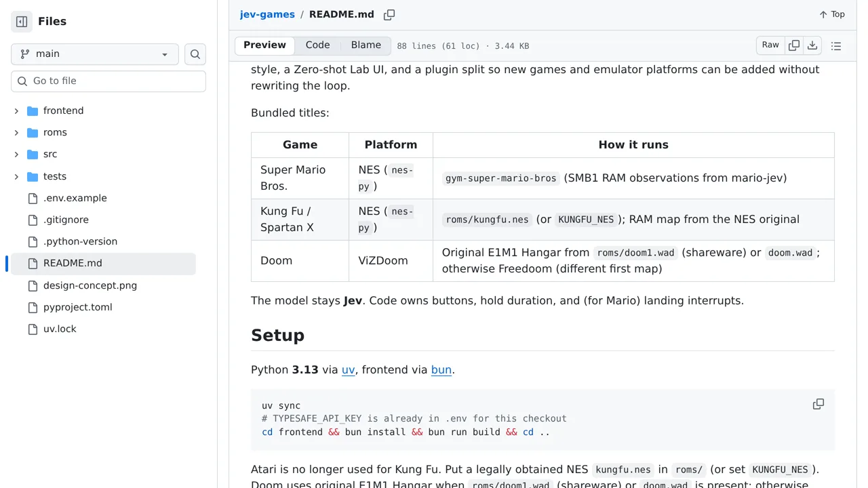
Task: Focus the Go to file field
Action: [x=108, y=81]
